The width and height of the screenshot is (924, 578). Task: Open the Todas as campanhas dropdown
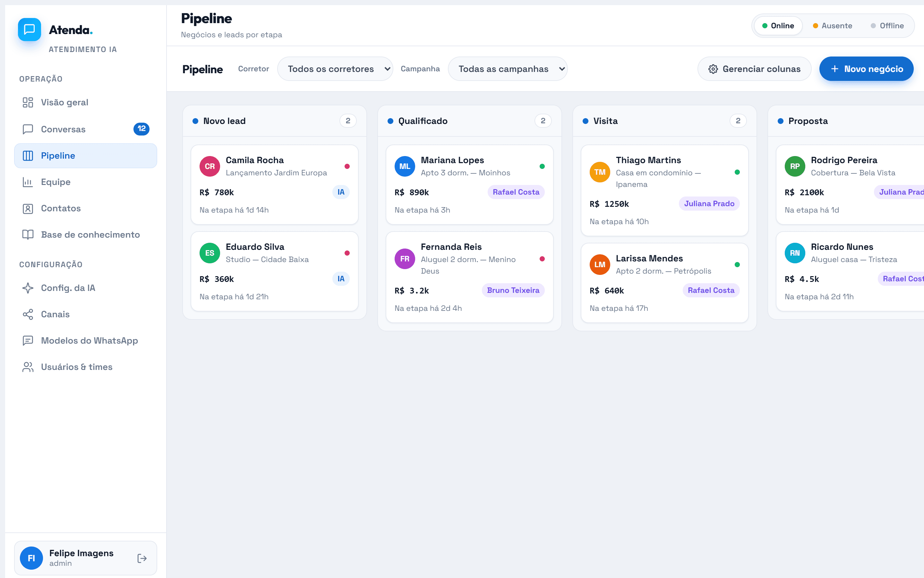pos(508,69)
